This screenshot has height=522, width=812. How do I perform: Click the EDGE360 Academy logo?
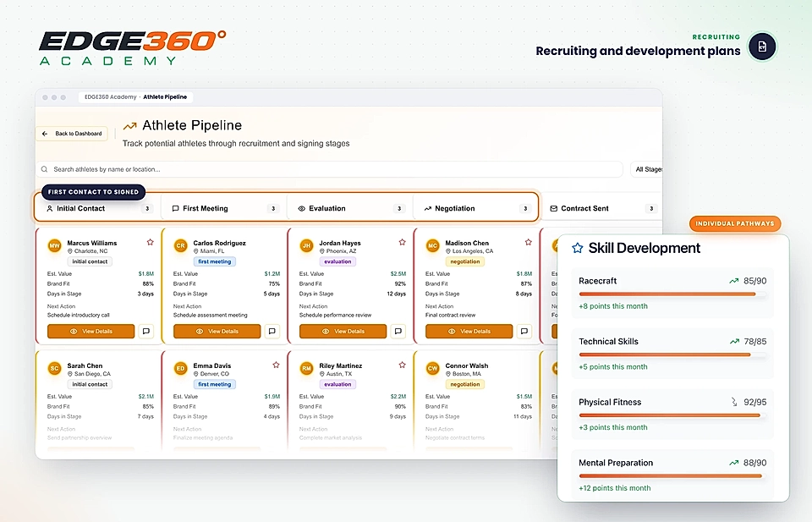(x=133, y=47)
